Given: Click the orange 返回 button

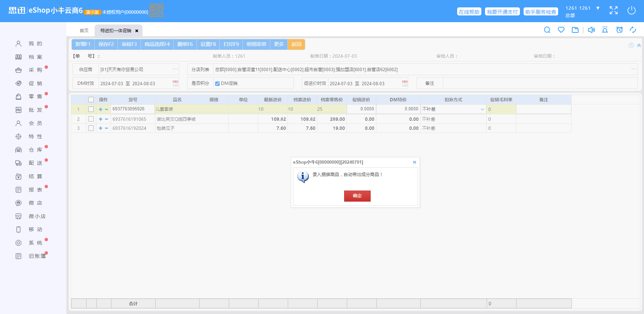Looking at the screenshot, I should pos(296,44).
